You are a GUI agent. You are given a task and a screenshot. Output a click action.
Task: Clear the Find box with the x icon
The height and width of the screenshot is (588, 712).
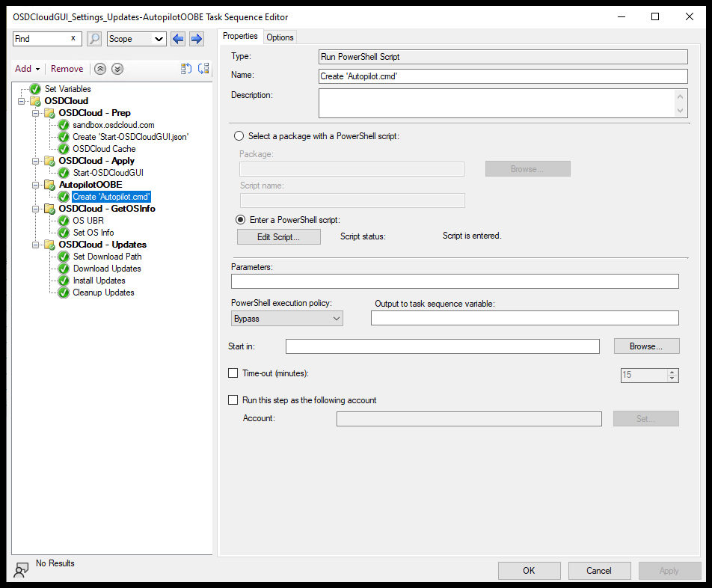pyautogui.click(x=74, y=38)
